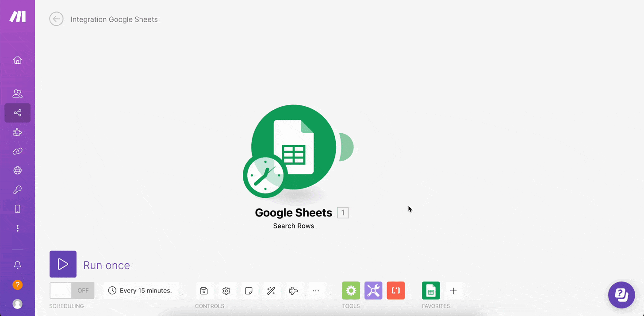Click the Explain flow airplane icon
This screenshot has width=644, height=316.
(x=293, y=291)
